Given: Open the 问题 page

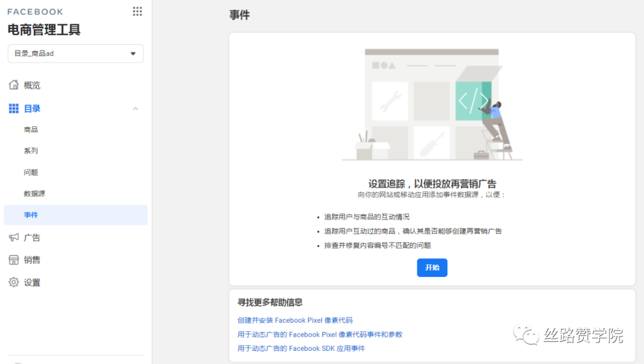Looking at the screenshot, I should 31,172.
